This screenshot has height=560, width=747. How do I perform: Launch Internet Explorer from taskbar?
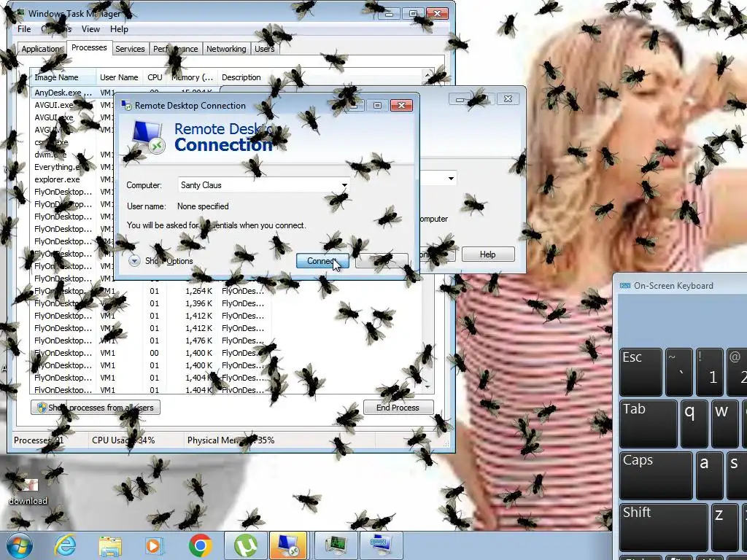(x=65, y=545)
